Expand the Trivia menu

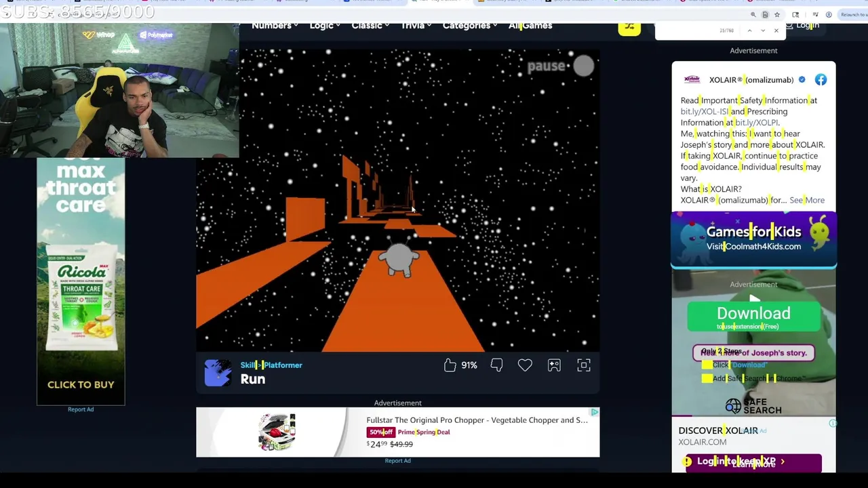click(416, 26)
